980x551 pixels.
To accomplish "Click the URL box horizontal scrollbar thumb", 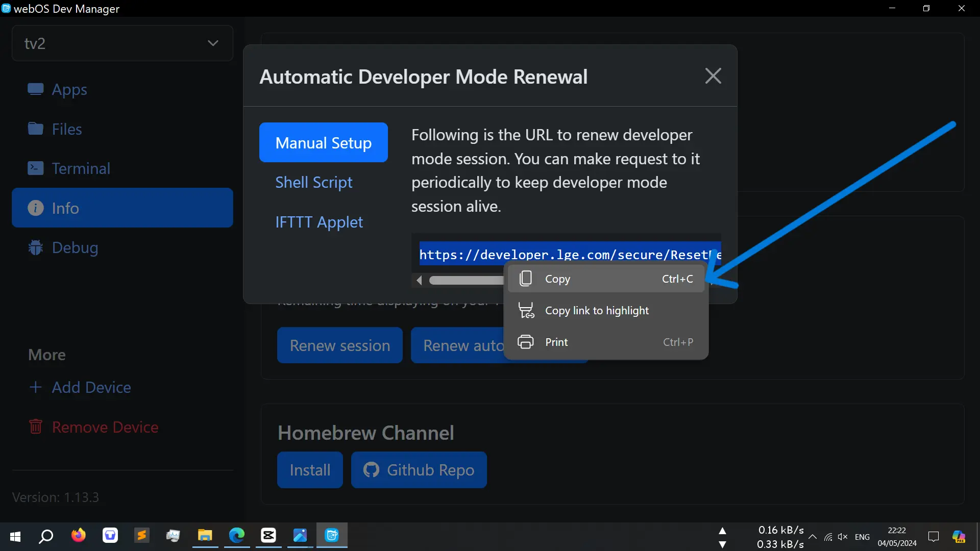I will [x=467, y=280].
